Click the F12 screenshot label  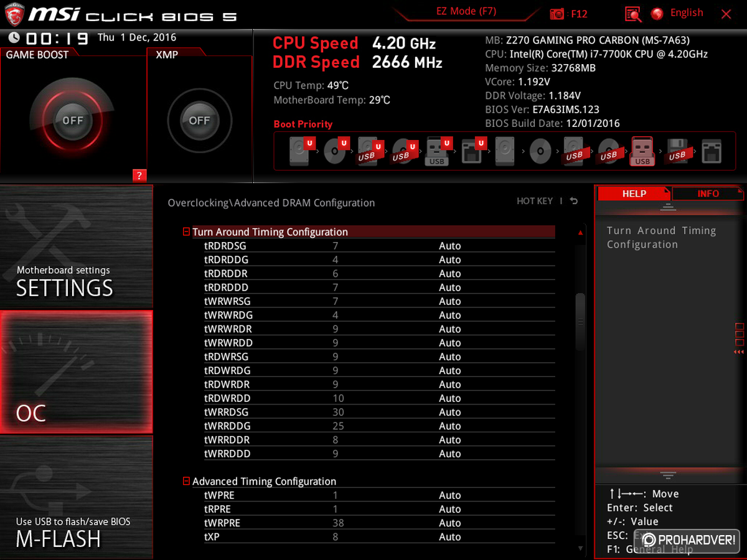click(579, 14)
